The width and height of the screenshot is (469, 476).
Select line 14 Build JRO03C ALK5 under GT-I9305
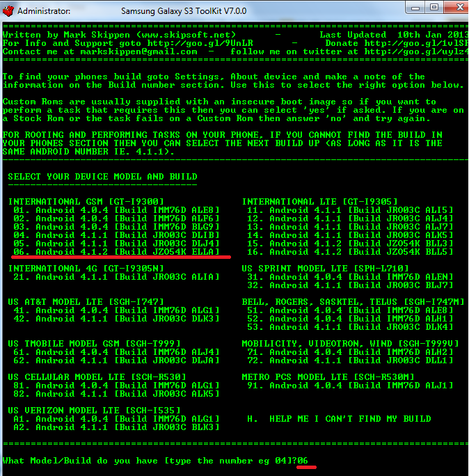(350, 235)
